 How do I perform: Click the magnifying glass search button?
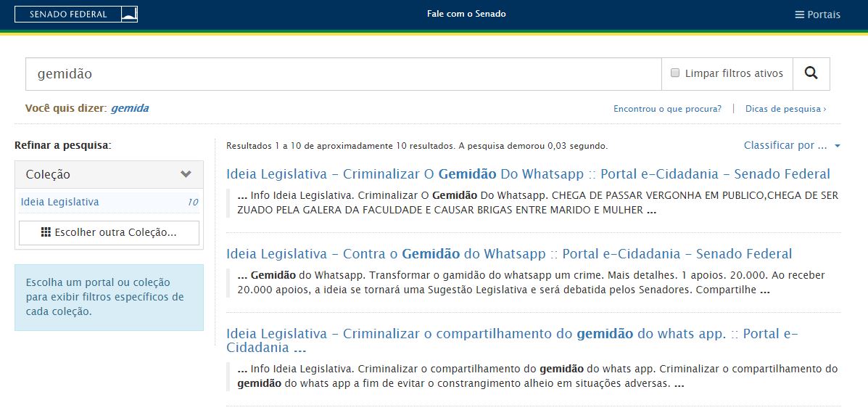point(811,74)
